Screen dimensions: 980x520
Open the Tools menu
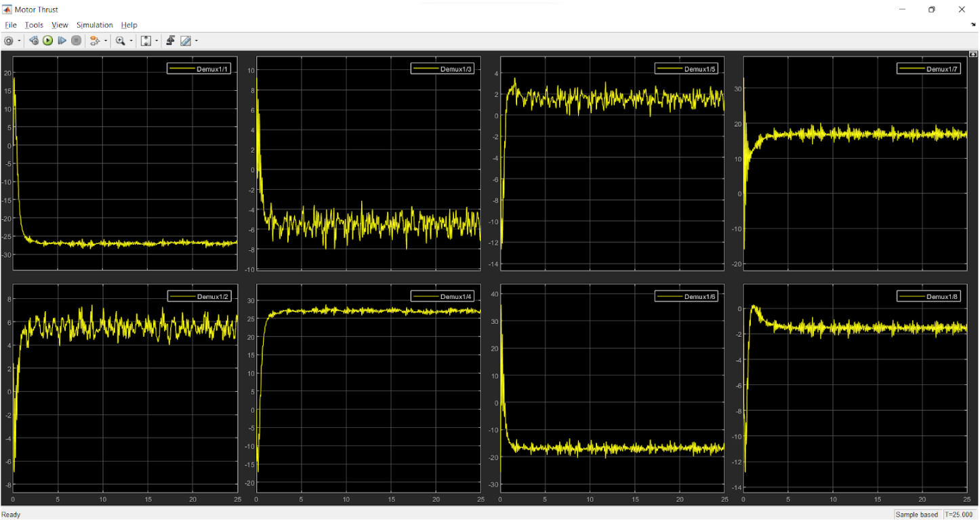tap(34, 25)
